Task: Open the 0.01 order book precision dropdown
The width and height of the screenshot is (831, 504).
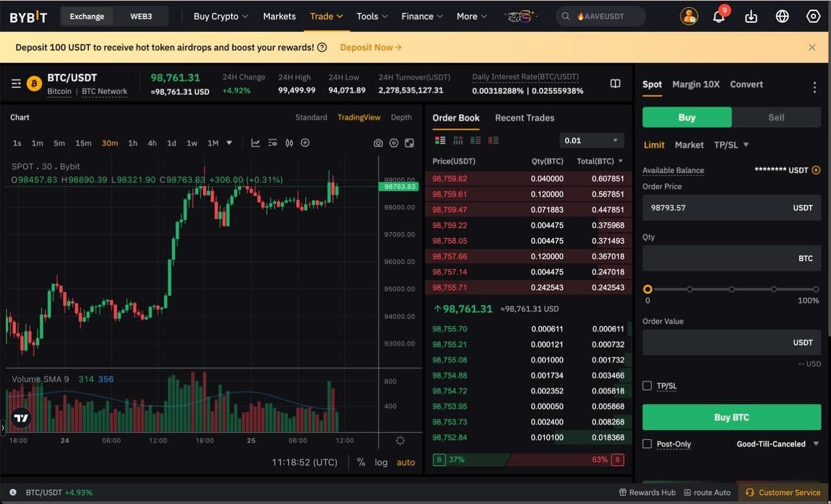Action: [x=591, y=139]
